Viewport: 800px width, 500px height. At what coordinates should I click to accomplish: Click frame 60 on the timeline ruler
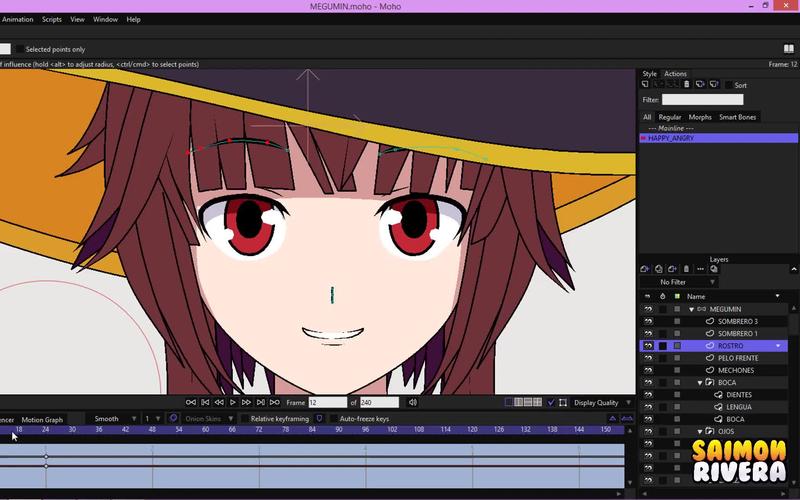[205, 429]
